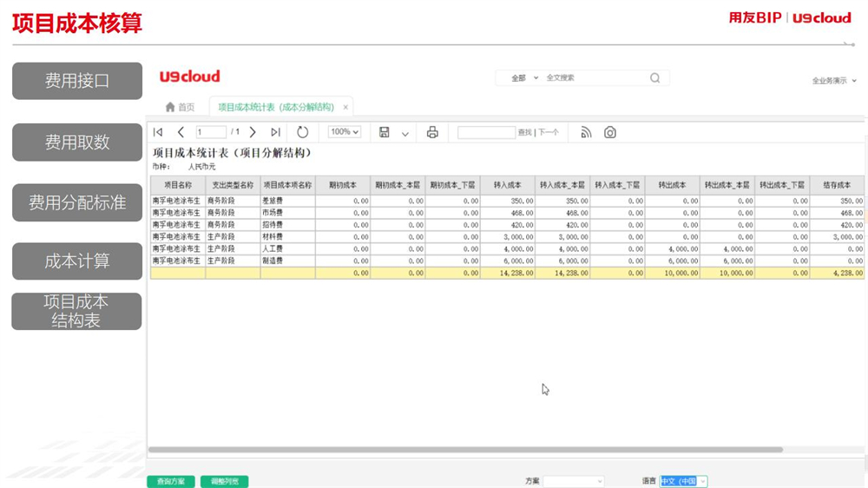Screen dimensions: 868x488
Task: Click the 转入成本 column header
Action: [508, 185]
